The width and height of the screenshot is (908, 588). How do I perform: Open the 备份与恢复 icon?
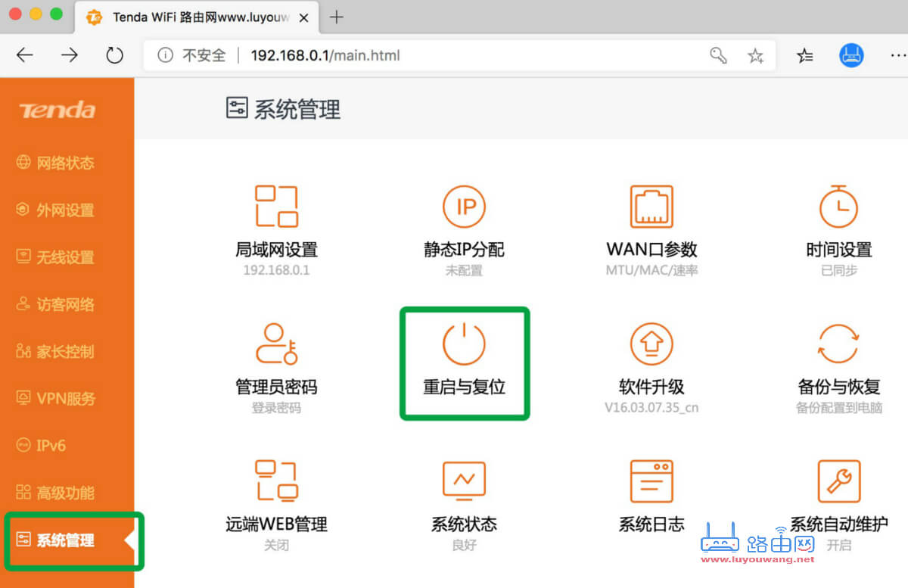(x=839, y=344)
